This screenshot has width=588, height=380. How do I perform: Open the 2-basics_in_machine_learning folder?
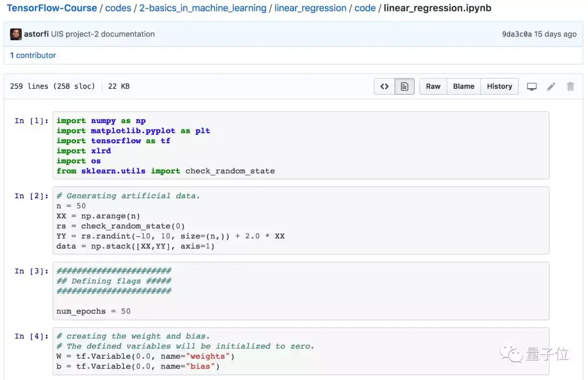[202, 8]
